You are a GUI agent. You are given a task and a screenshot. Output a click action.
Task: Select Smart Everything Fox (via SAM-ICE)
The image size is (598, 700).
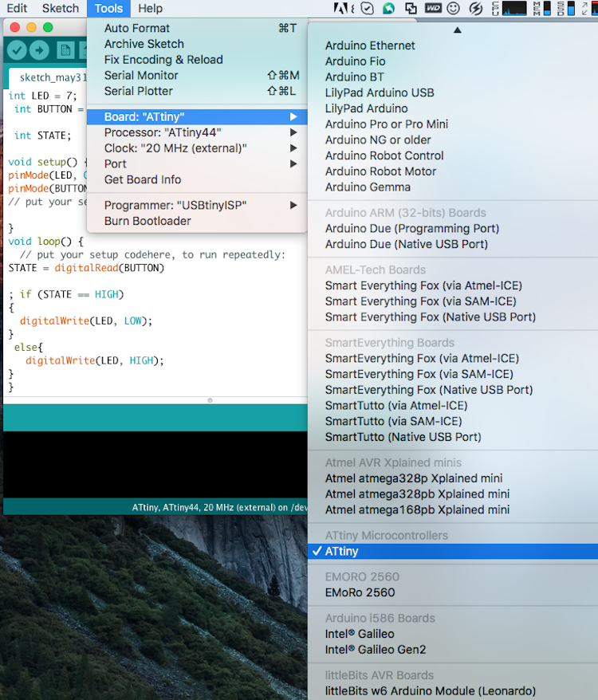click(x=453, y=301)
